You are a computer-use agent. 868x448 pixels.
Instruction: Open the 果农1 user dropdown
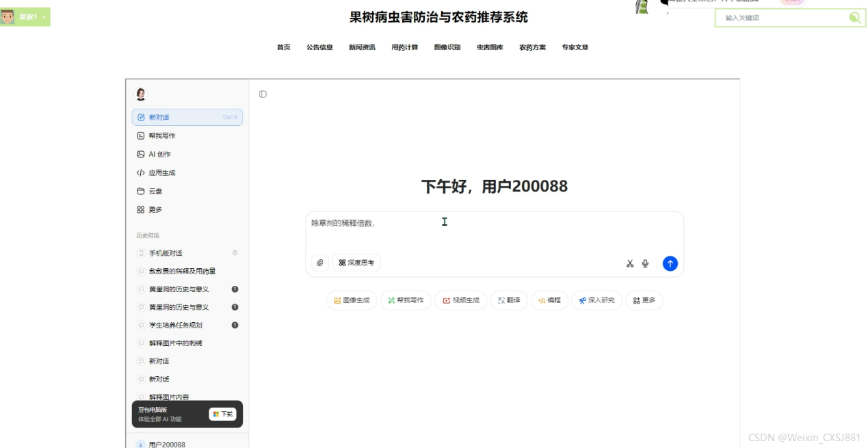(25, 17)
